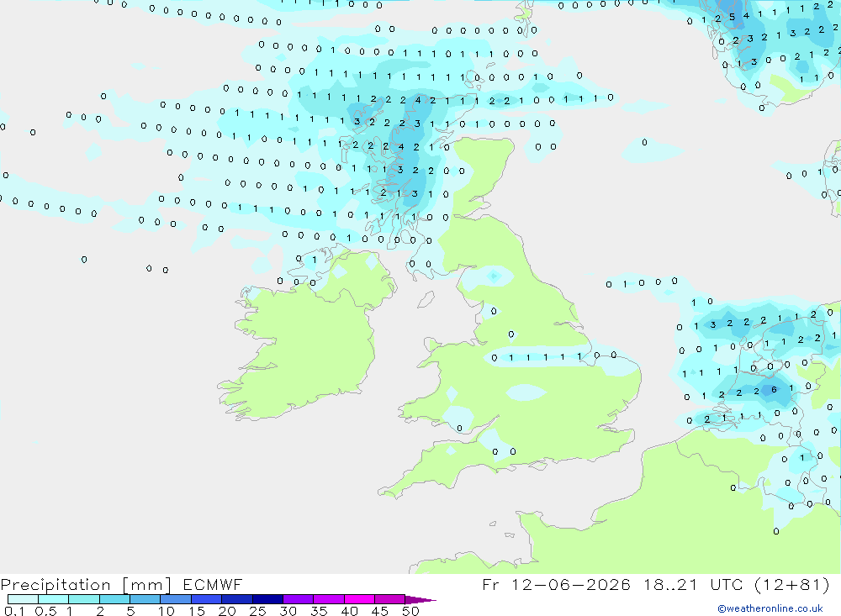This screenshot has width=841, height=616.
Task: Select the 20–25 mm legend color swatch
Action: 237,599
